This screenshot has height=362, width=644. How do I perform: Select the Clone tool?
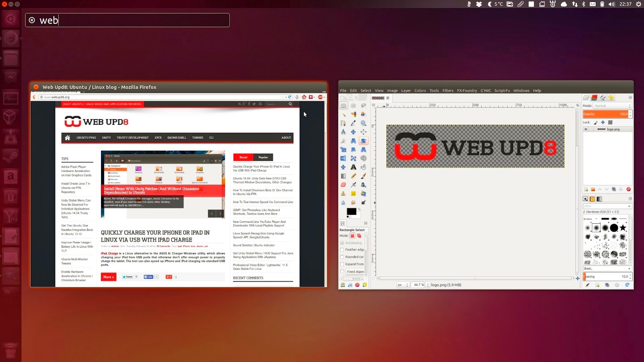click(343, 193)
